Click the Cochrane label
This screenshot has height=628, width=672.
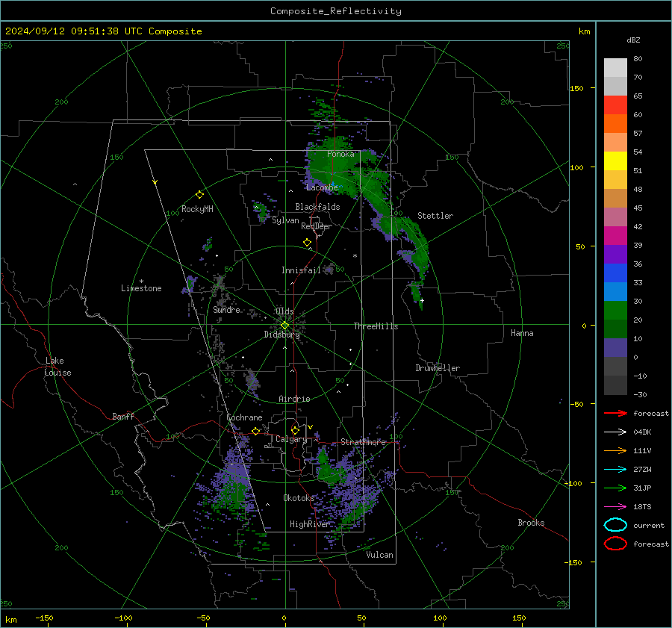tap(244, 417)
